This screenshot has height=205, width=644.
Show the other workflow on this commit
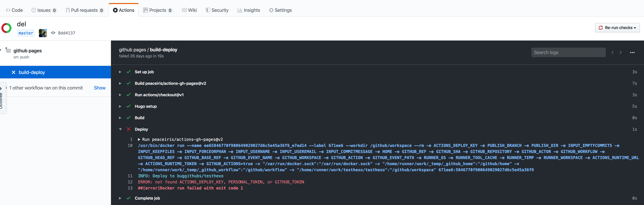point(99,88)
